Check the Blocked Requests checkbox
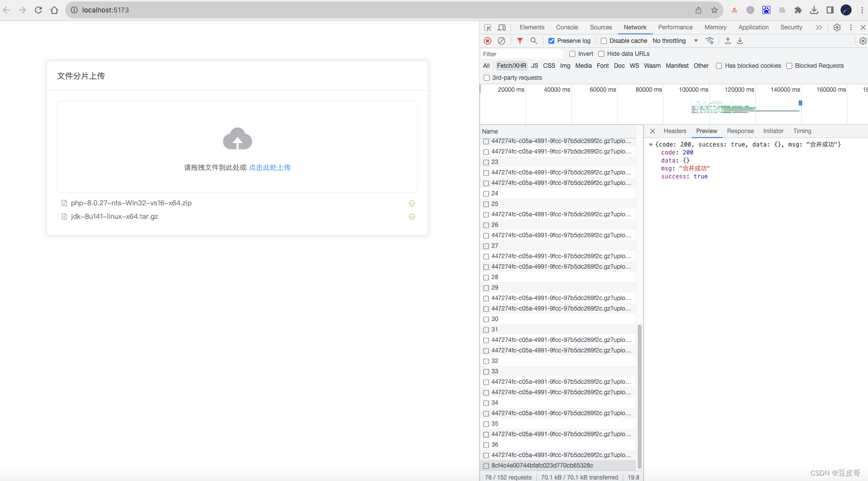Image resolution: width=868 pixels, height=481 pixels. (x=789, y=66)
